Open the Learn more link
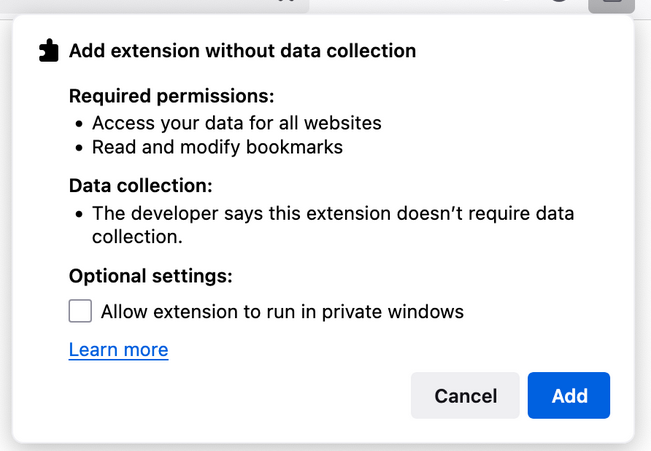This screenshot has width=651, height=451. coord(118,350)
